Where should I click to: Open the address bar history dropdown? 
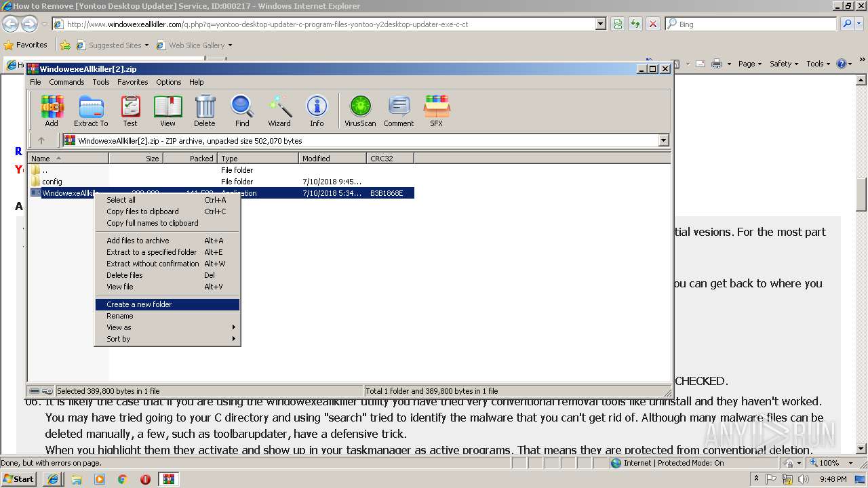pyautogui.click(x=601, y=24)
